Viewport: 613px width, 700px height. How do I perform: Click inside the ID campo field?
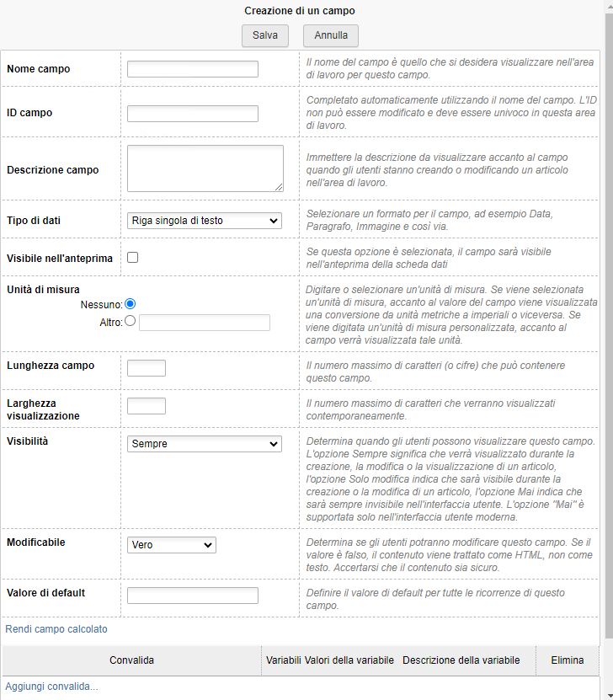coord(192,113)
